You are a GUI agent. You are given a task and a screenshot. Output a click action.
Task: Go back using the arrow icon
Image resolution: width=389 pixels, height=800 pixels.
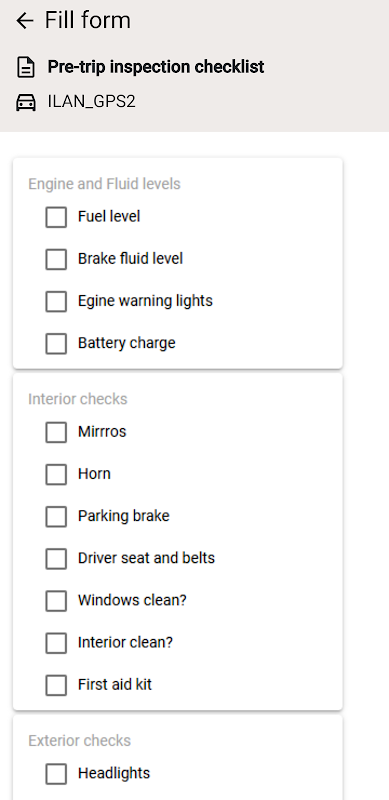point(25,21)
